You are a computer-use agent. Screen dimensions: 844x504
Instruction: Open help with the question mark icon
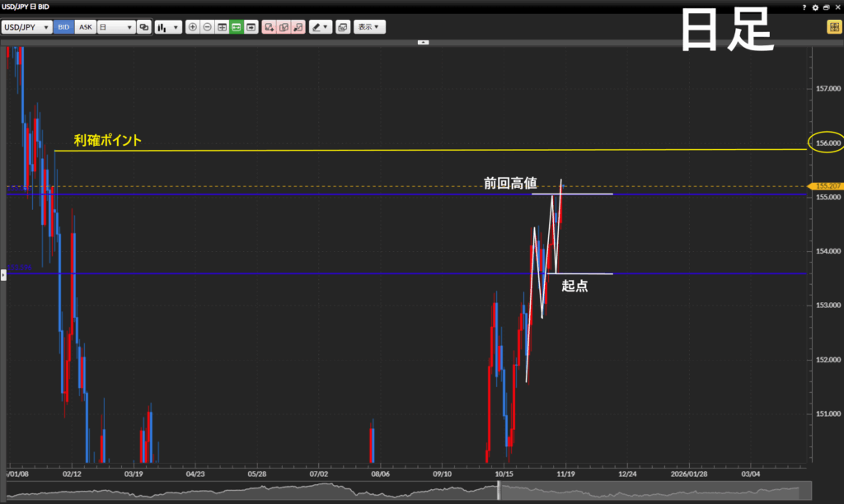804,7
